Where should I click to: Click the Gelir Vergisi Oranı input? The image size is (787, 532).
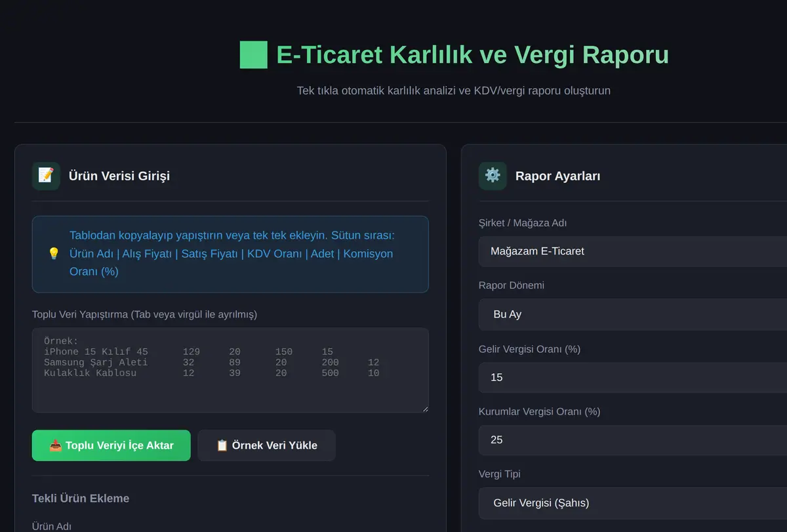tap(633, 377)
